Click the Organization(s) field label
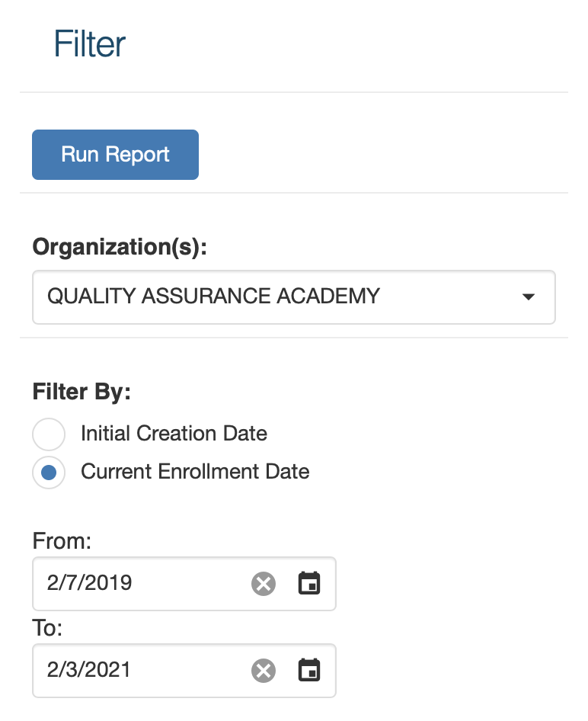This screenshot has width=588, height=721. coord(120,247)
